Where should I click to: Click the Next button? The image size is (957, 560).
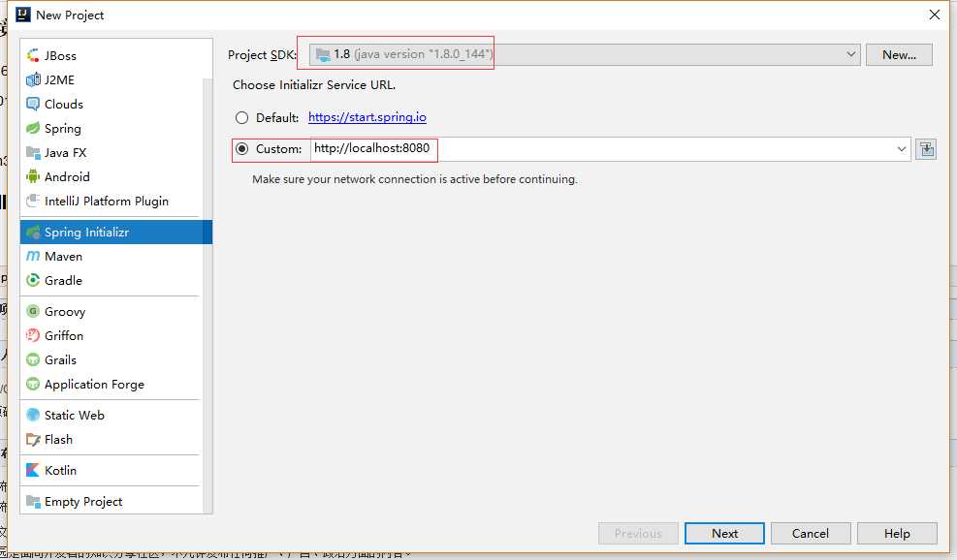pos(724,533)
